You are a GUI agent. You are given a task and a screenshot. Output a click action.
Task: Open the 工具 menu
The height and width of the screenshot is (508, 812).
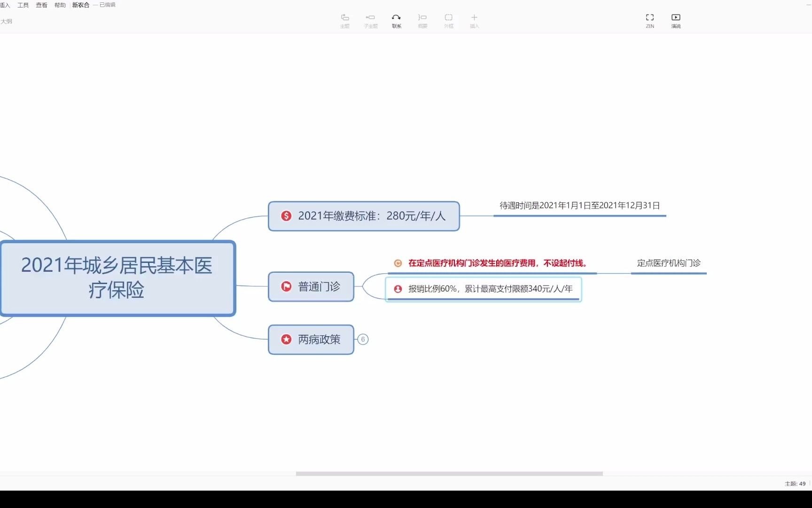23,5
